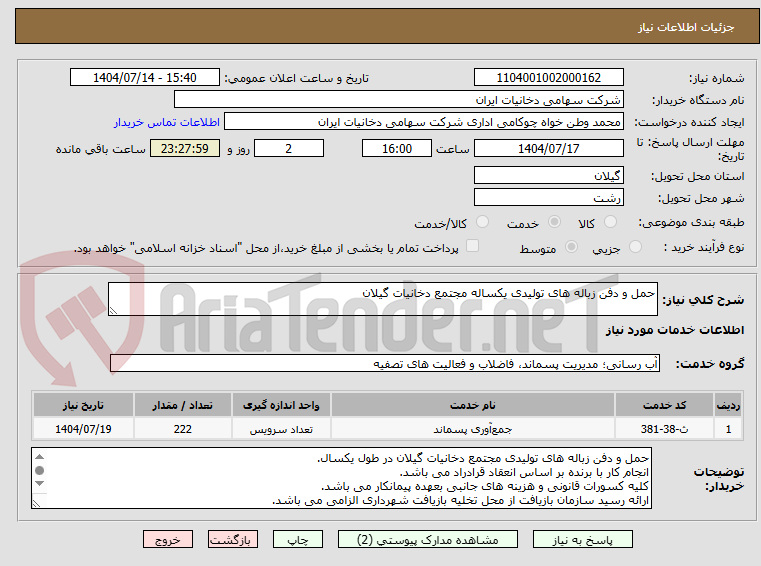Open اطلاعات تماس خریدار link
Image resolution: width=761 pixels, height=566 pixels.
point(167,122)
